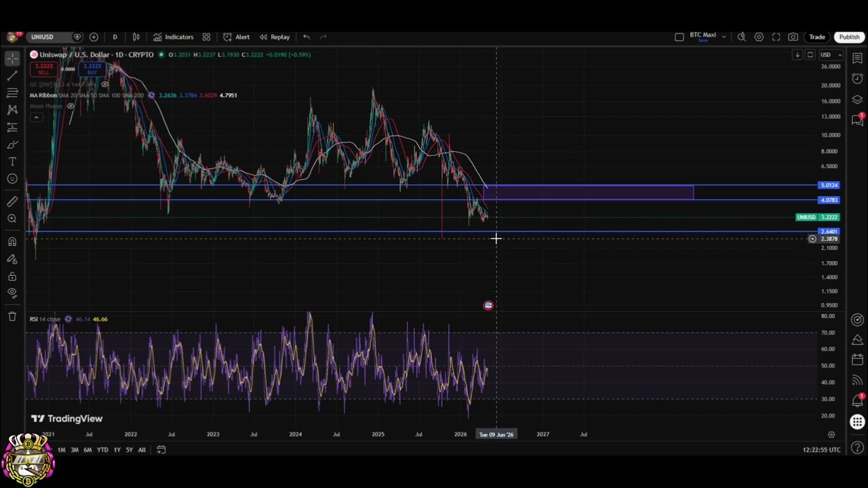Open the D interval dropdown
This screenshot has height=488, width=868.
coord(115,37)
